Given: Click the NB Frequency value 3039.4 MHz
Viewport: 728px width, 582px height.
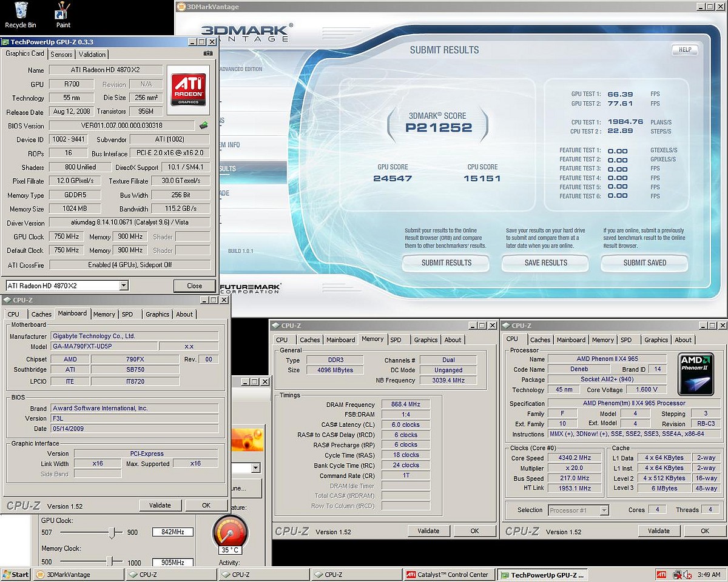Looking at the screenshot, I should pyautogui.click(x=448, y=380).
